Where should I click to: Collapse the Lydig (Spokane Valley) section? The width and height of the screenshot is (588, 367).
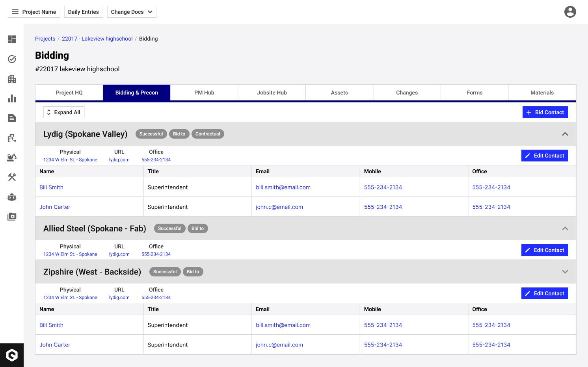coord(565,134)
